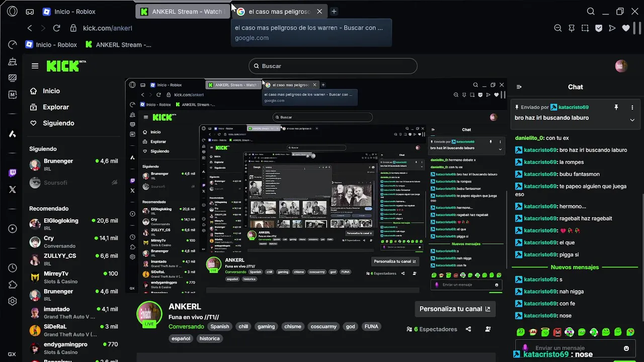Open Extensions cube icon in Opera sidebar
Image resolution: width=644 pixels, height=362 pixels.
tap(13, 285)
